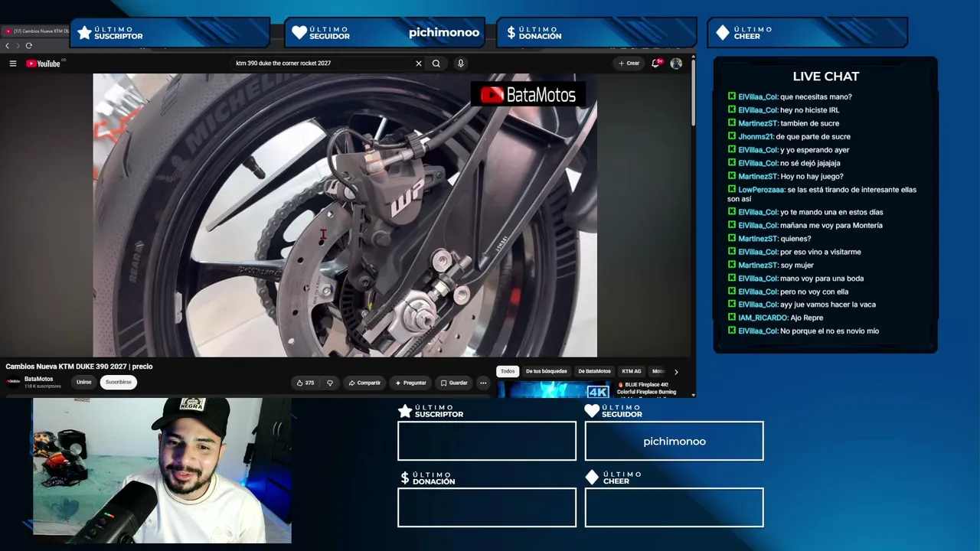
Task: Ask about the video with Preguntar
Action: coord(410,383)
